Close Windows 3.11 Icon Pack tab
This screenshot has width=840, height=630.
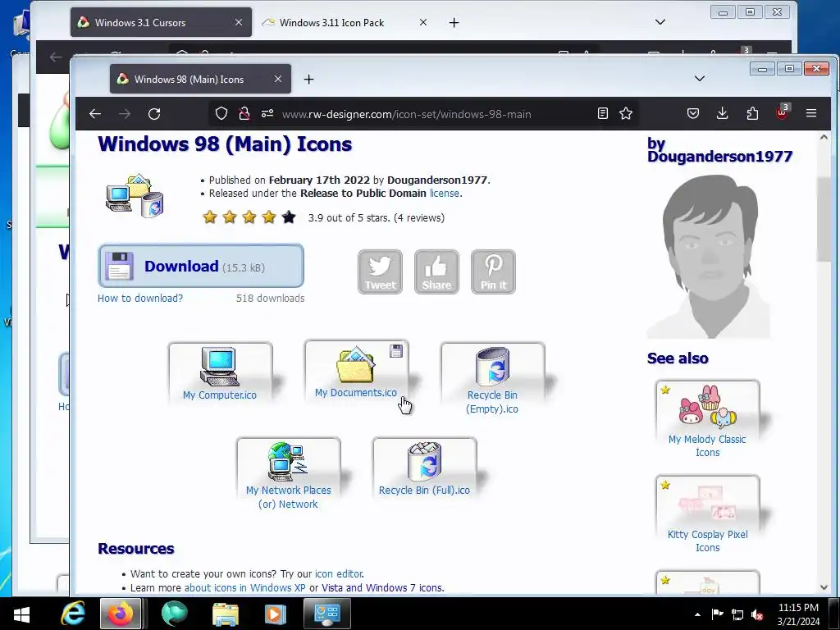[422, 22]
